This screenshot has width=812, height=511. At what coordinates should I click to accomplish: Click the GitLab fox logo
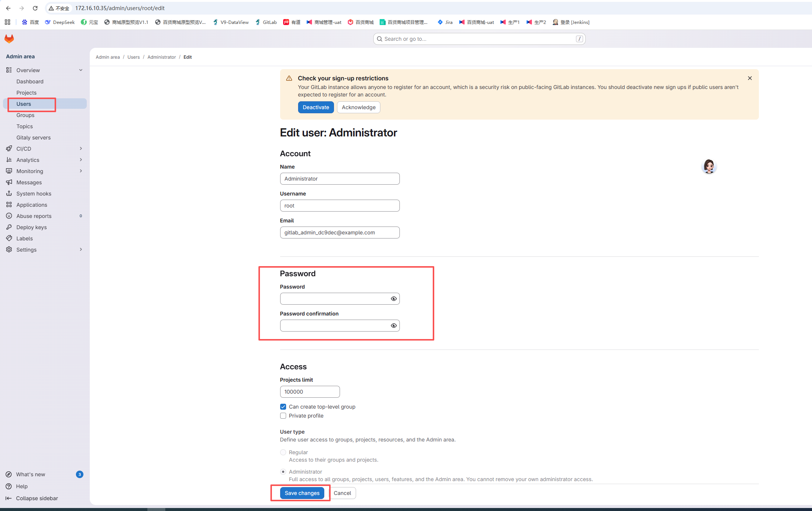tap(9, 39)
